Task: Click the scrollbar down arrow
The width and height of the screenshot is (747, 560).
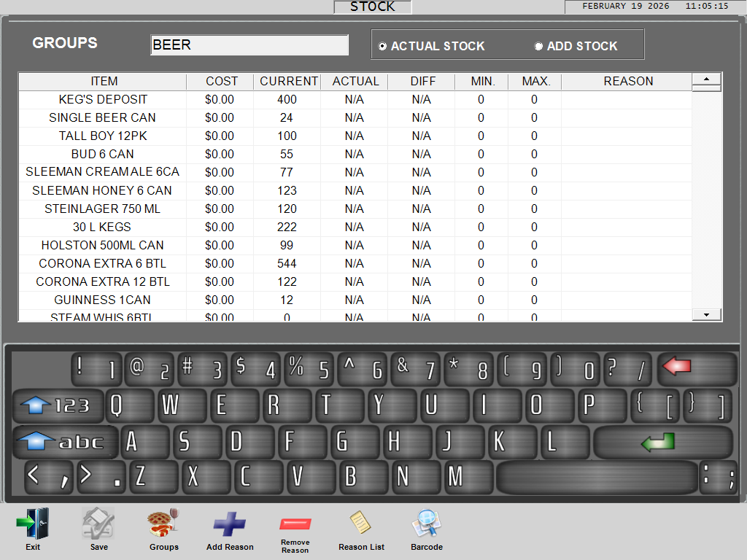Action: tap(705, 314)
